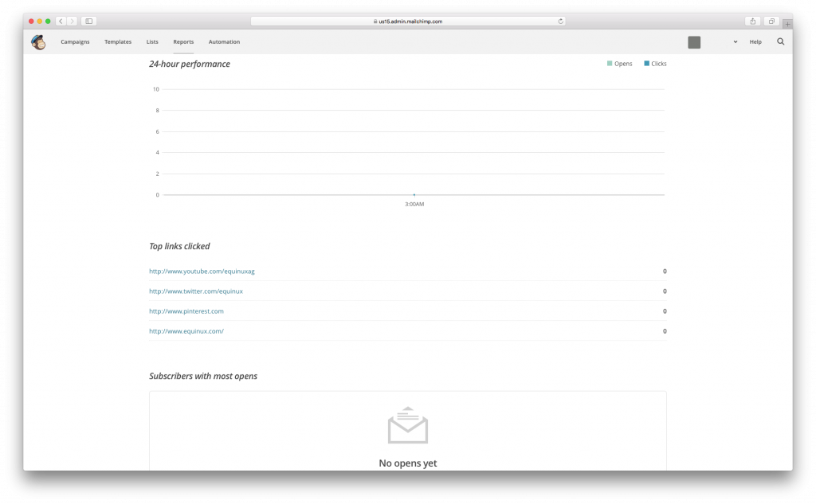Viewport: 816px width, 504px height.
Task: Toggle the Clicks legend swatch
Action: 646,64
